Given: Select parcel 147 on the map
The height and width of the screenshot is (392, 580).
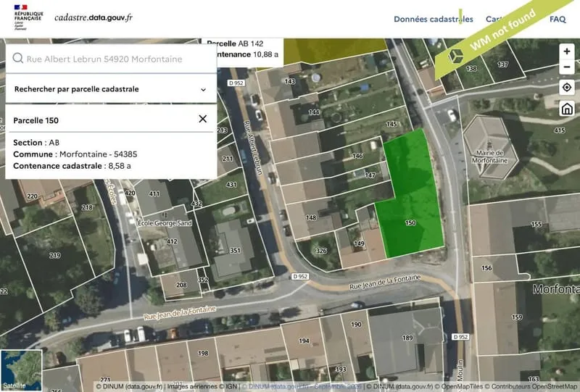Looking at the screenshot, I should point(370,175).
